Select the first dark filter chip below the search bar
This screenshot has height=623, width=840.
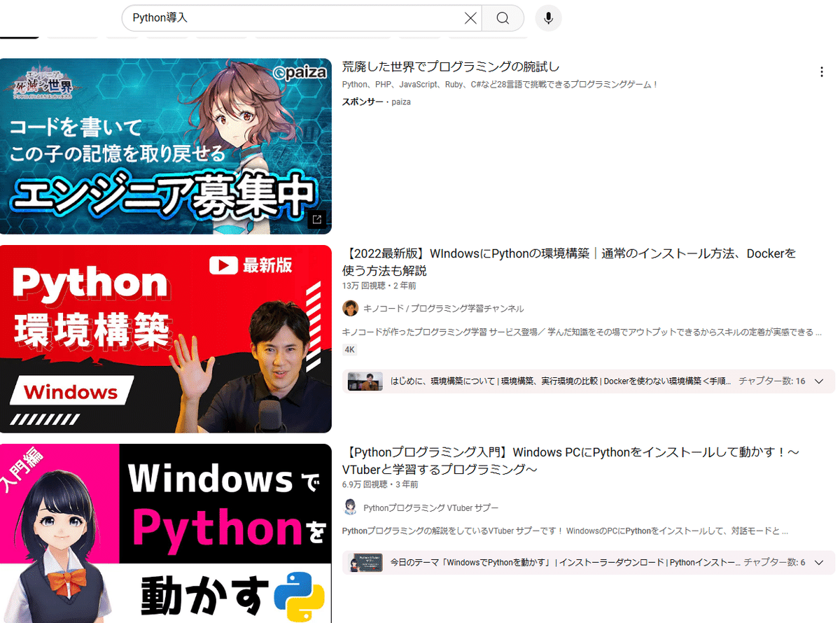20,36
